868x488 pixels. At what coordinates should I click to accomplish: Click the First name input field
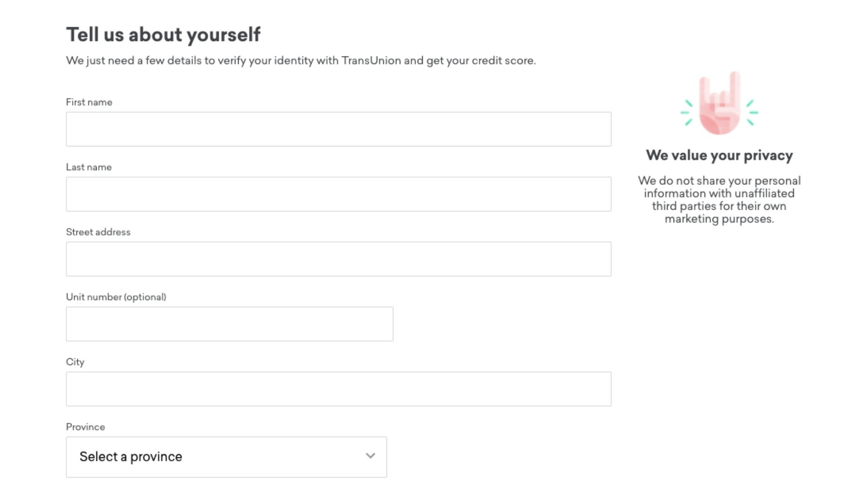pyautogui.click(x=339, y=129)
